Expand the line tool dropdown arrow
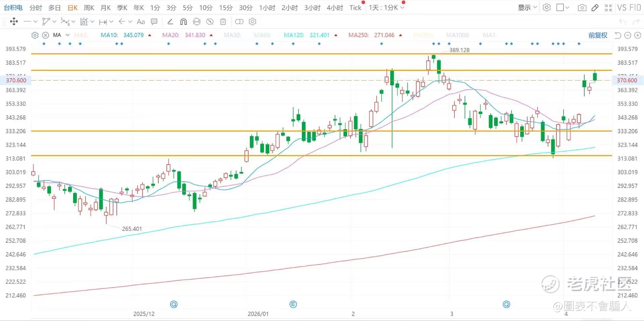Screen dimensions: 644x321 point(35,22)
